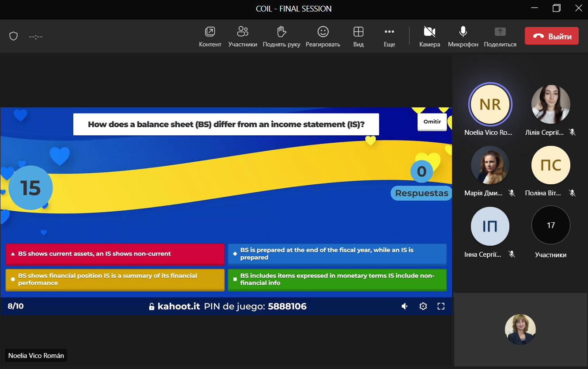Toggle the Камера on
Screen dimensions: 588x369
pyautogui.click(x=429, y=36)
